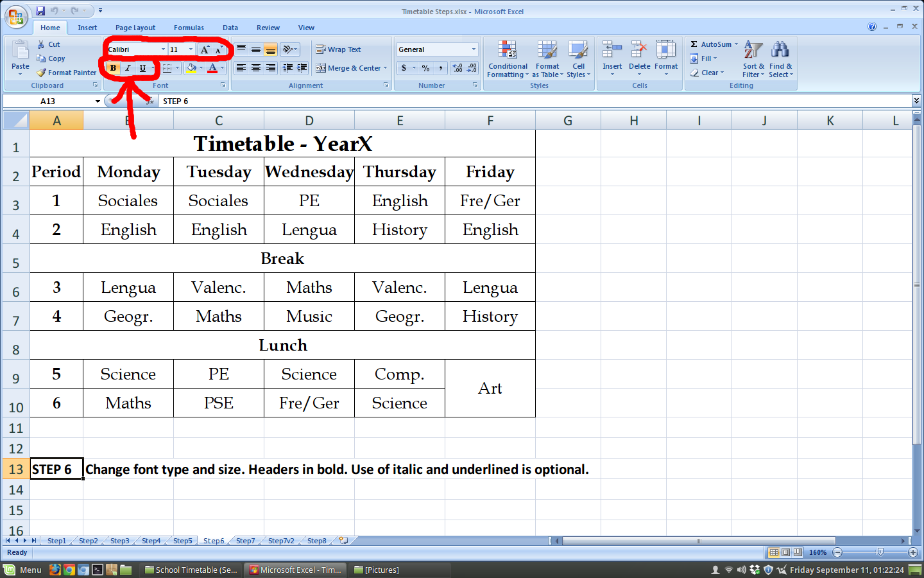Expand the font size dropdown
924x578 pixels.
(190, 49)
